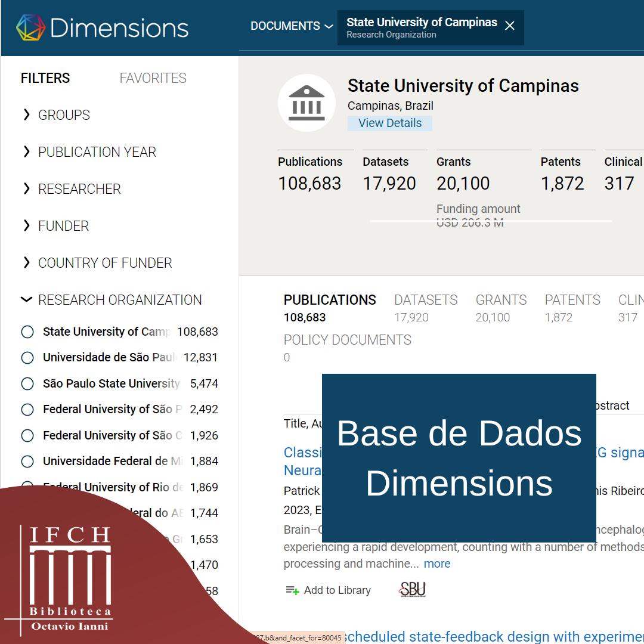Click the Funding amount label
Image resolution: width=644 pixels, height=644 pixels.
pos(478,209)
